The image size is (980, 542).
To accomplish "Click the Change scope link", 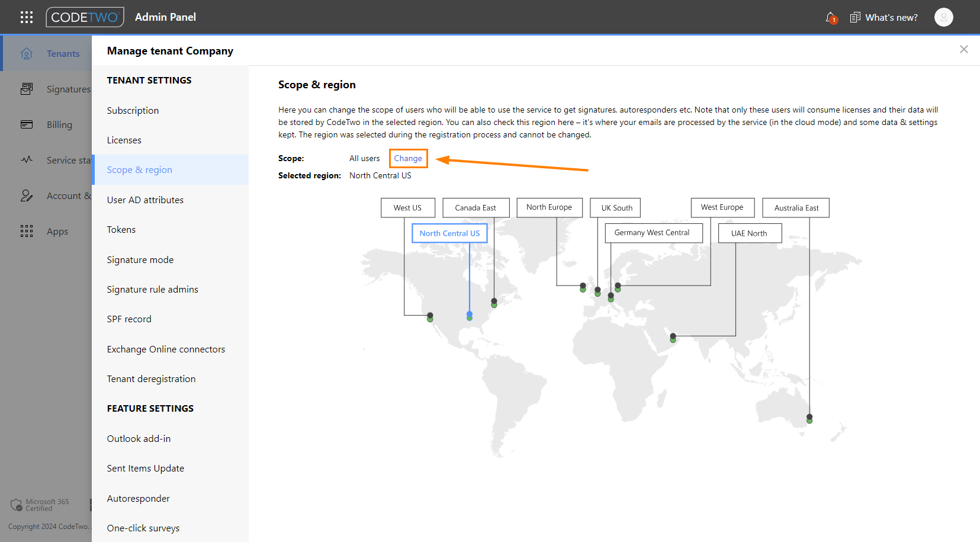I will [408, 158].
